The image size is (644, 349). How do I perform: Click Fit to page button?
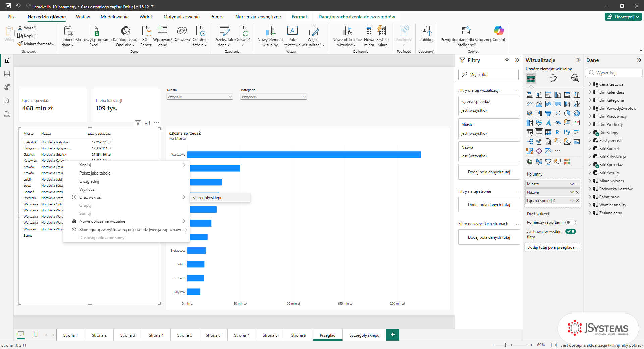coord(554,345)
